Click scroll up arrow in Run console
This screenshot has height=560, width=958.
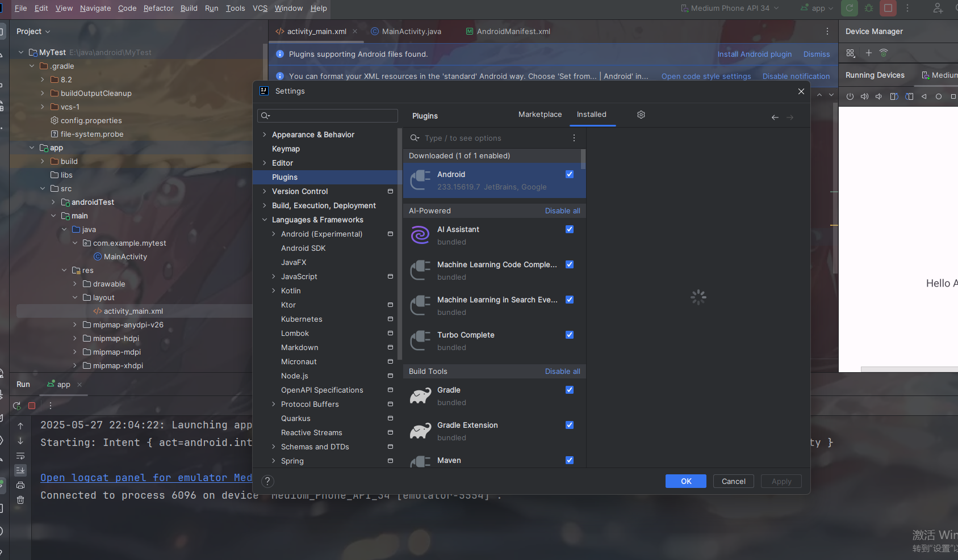tap(20, 426)
